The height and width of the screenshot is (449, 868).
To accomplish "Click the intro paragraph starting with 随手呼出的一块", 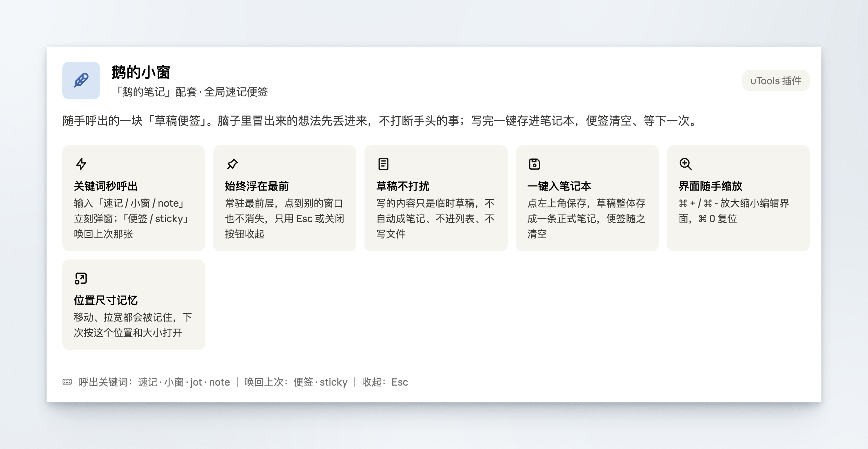I will [x=380, y=121].
